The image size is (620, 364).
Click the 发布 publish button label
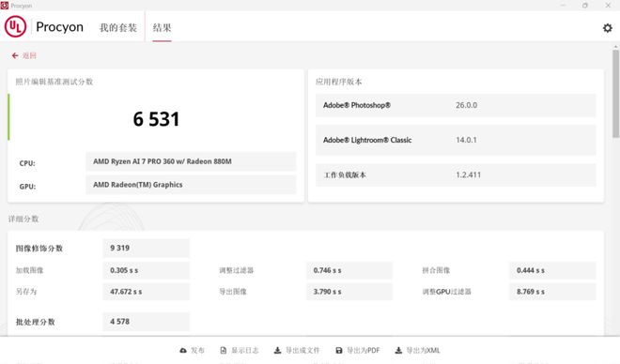197,350
